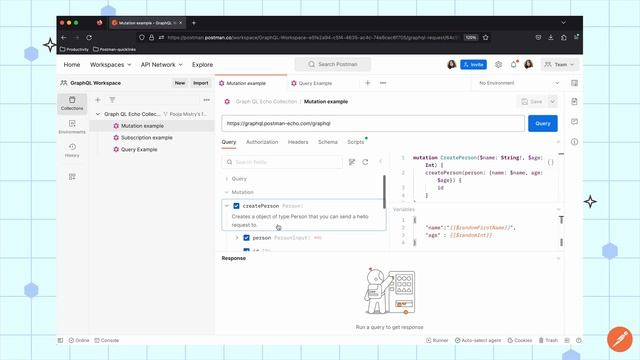Image resolution: width=640 pixels, height=360 pixels.
Task: Click the Invite button
Action: (473, 64)
